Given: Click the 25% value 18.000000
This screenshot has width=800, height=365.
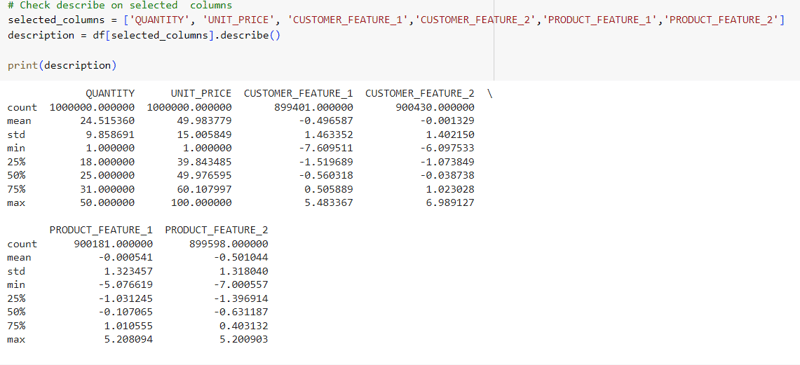Looking at the screenshot, I should pos(107,162).
